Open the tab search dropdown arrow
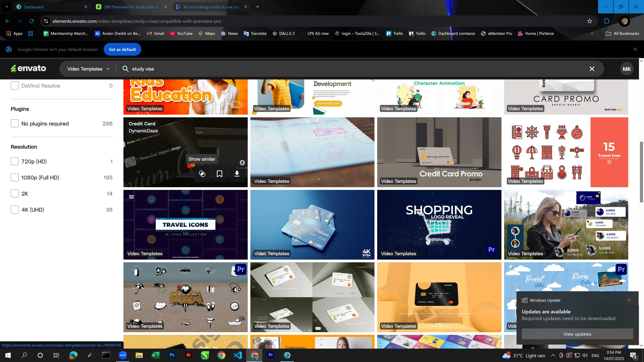 pos(7,7)
